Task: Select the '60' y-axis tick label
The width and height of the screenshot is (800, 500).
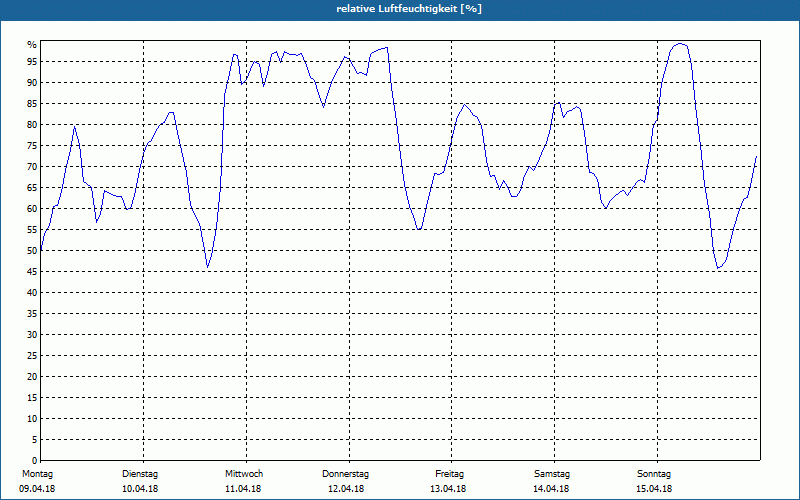Action: (x=32, y=209)
